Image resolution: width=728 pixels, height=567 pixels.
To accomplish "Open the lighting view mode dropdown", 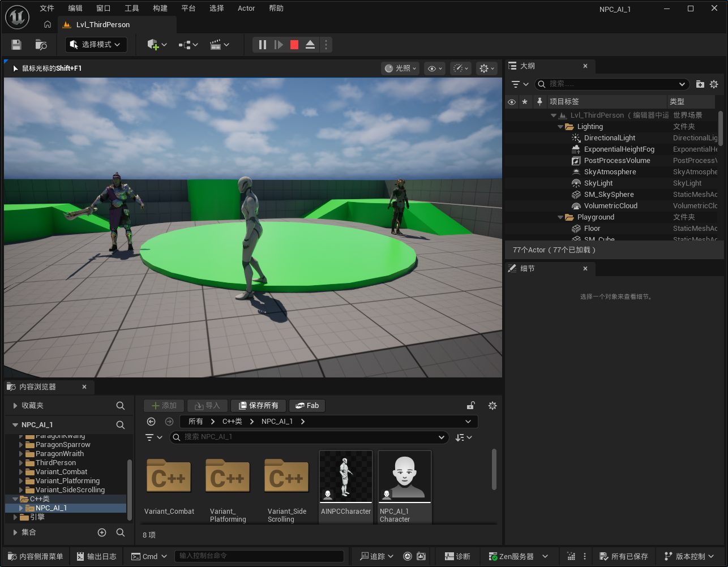I will pyautogui.click(x=400, y=68).
